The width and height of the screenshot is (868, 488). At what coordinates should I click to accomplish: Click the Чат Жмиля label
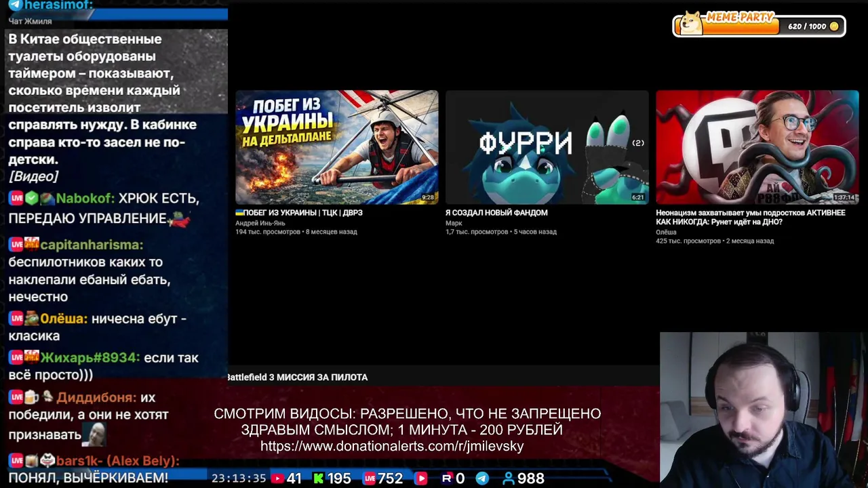30,22
